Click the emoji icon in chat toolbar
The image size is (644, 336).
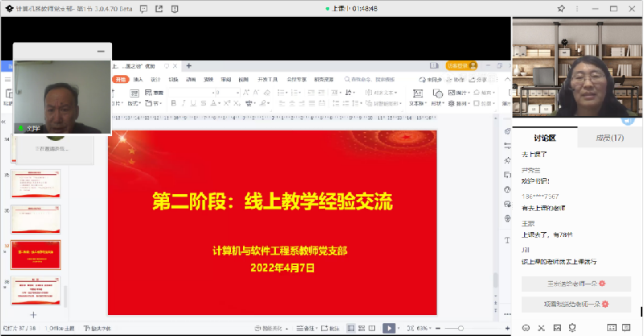click(526, 327)
